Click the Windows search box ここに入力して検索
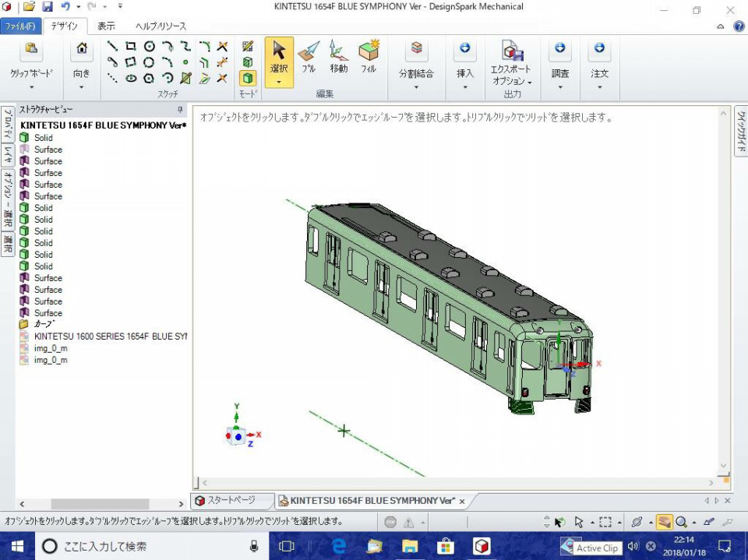 click(x=152, y=546)
